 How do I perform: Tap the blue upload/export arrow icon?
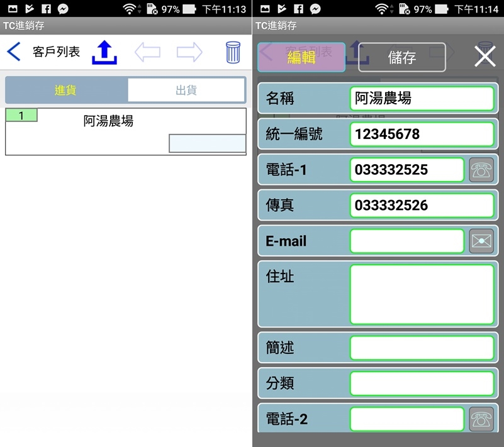click(104, 52)
